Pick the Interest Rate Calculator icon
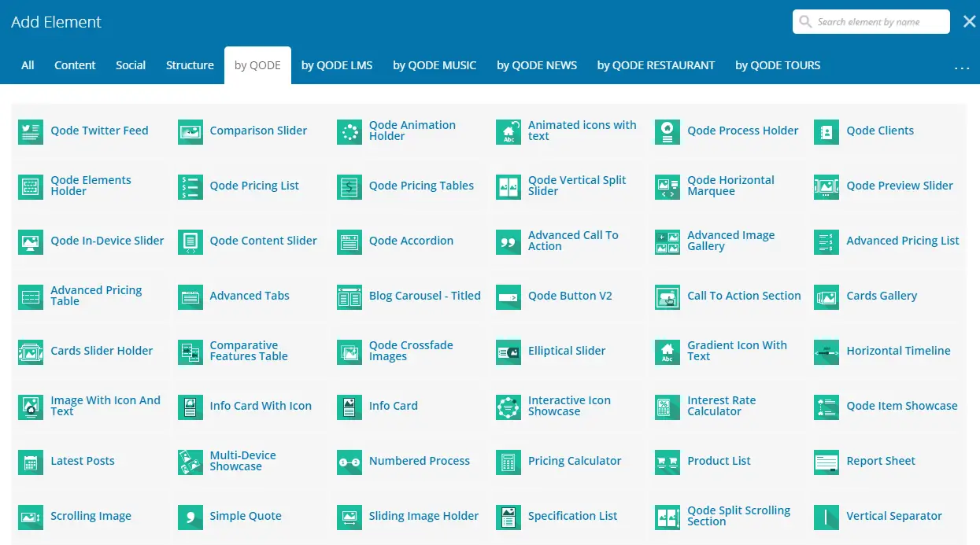Image resolution: width=980 pixels, height=545 pixels. pos(668,407)
